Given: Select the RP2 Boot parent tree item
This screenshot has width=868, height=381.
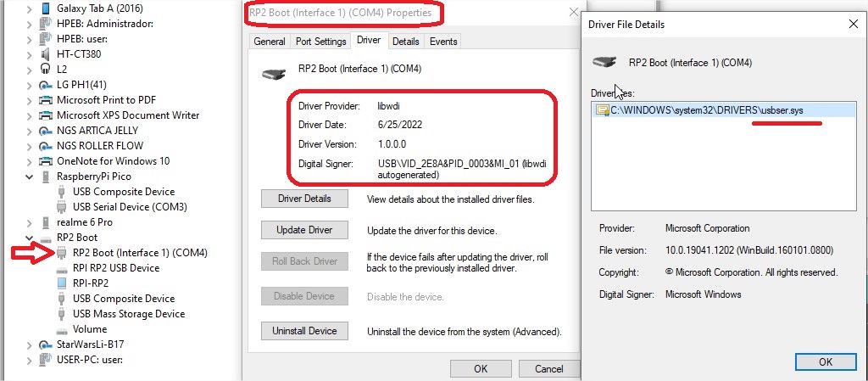Looking at the screenshot, I should click(77, 238).
